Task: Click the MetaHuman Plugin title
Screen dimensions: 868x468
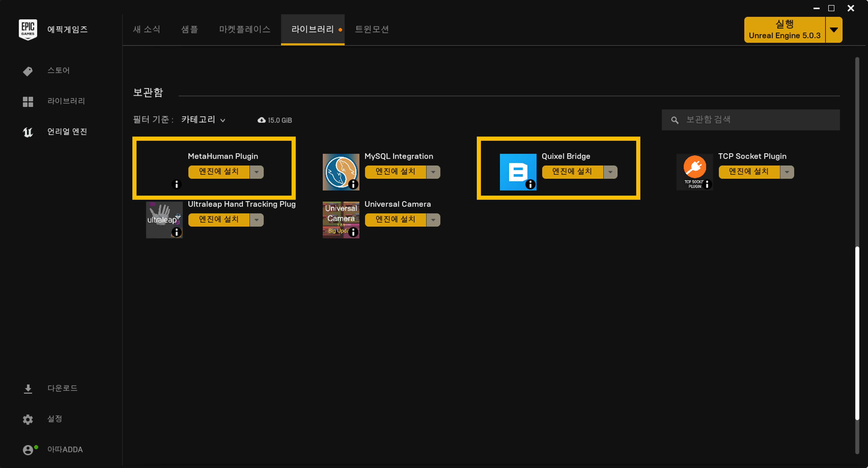Action: click(223, 157)
